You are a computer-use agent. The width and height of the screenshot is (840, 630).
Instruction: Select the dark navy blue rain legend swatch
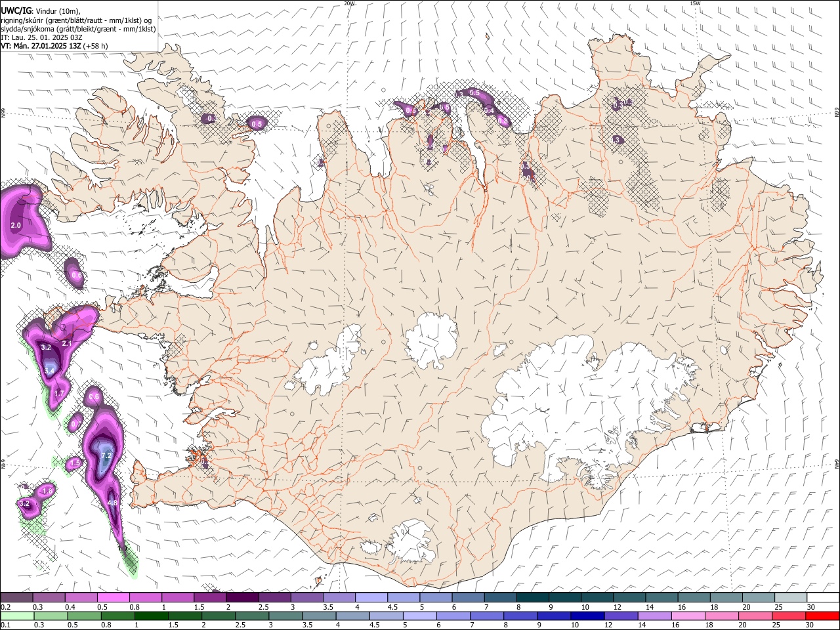point(587,616)
